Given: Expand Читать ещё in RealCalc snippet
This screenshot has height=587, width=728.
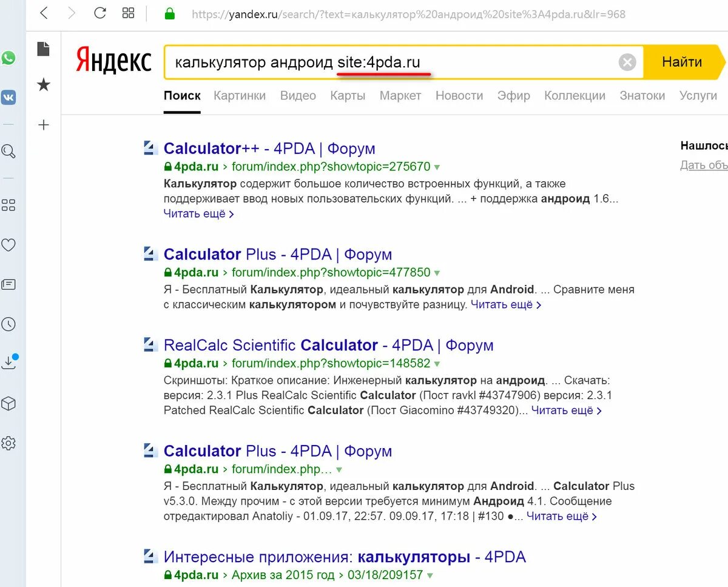Looking at the screenshot, I should [567, 410].
